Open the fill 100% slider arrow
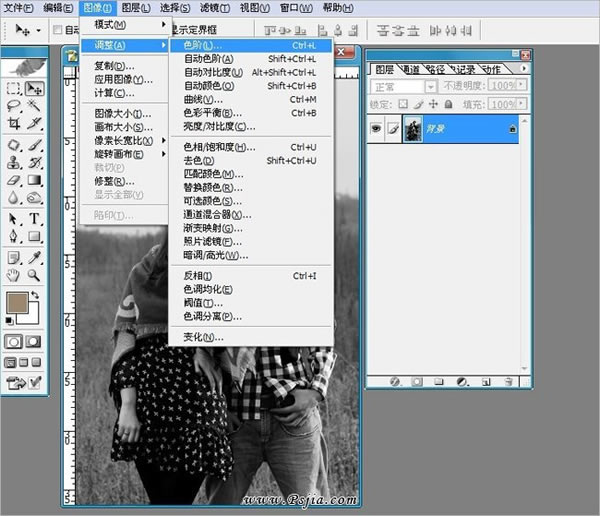Viewport: 600px width, 516px height. coord(522,104)
